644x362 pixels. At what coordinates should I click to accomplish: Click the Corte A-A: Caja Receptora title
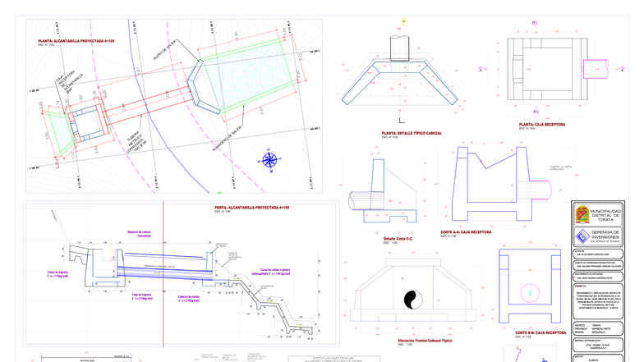(x=466, y=232)
